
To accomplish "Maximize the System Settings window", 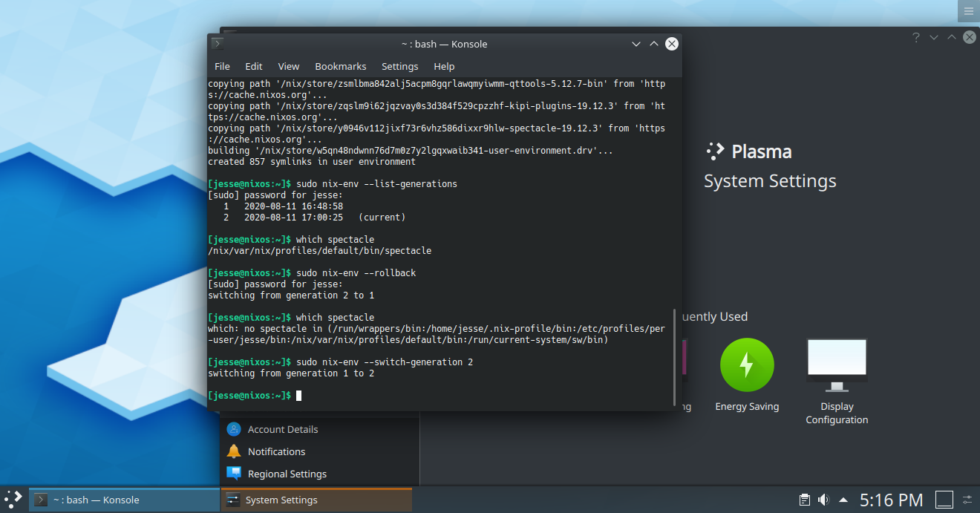I will tap(952, 37).
